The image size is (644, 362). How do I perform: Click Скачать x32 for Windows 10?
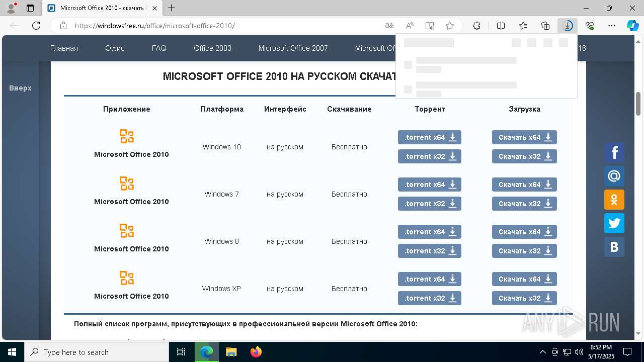(x=524, y=156)
